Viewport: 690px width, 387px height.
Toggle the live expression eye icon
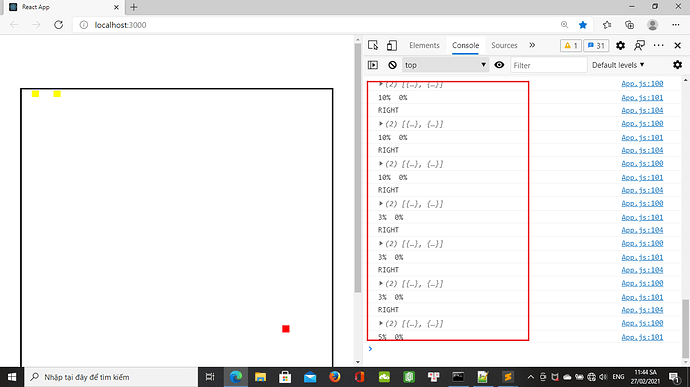point(499,65)
